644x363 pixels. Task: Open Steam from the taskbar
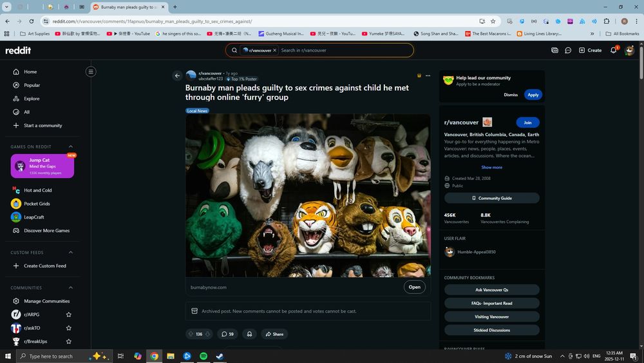[220, 356]
